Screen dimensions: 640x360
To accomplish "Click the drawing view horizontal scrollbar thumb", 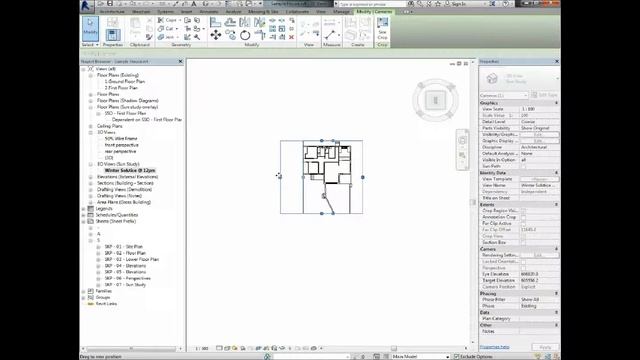I will pyautogui.click(x=394, y=349).
